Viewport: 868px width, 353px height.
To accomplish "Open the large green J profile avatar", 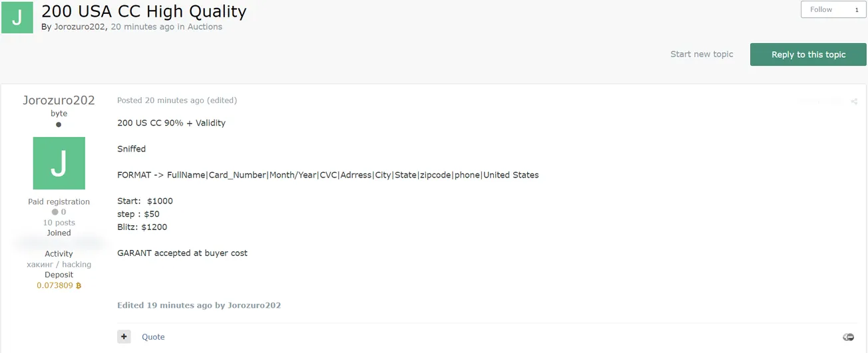I will (x=59, y=163).
